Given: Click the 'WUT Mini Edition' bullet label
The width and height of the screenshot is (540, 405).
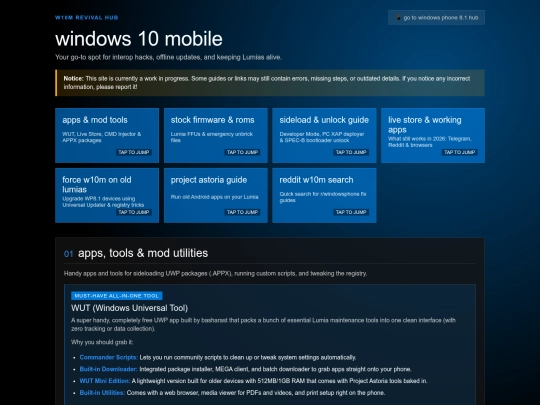Looking at the screenshot, I should (x=105, y=381).
